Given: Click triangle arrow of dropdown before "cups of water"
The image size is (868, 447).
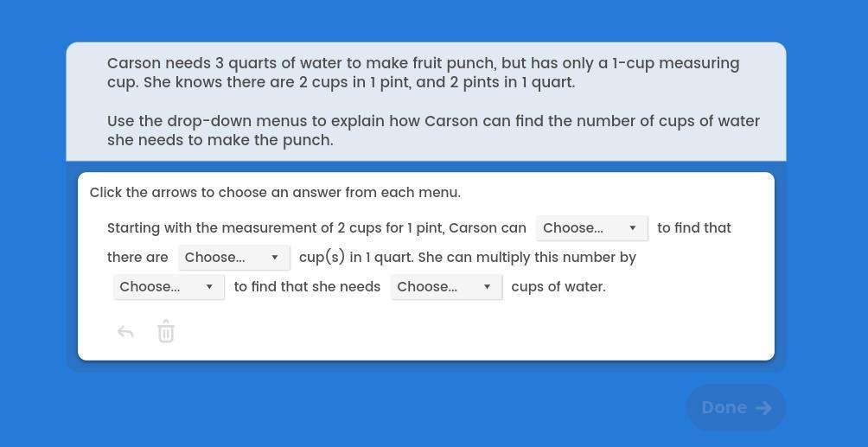Looking at the screenshot, I should (487, 287).
